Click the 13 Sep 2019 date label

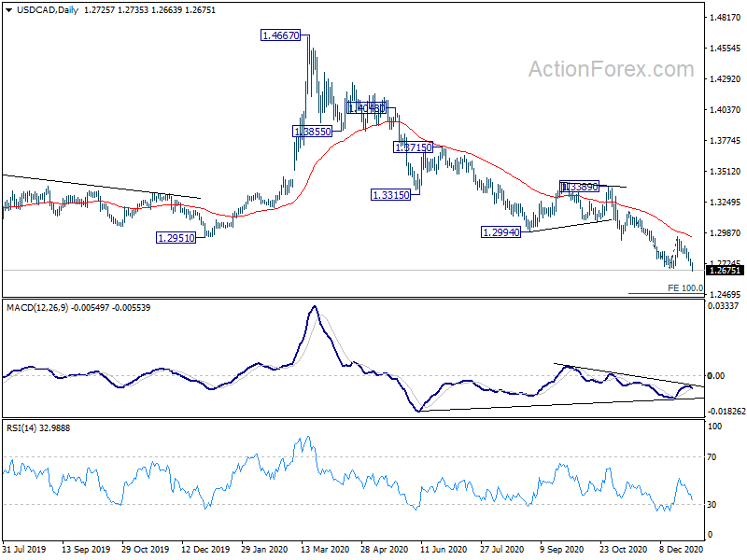coord(86,549)
